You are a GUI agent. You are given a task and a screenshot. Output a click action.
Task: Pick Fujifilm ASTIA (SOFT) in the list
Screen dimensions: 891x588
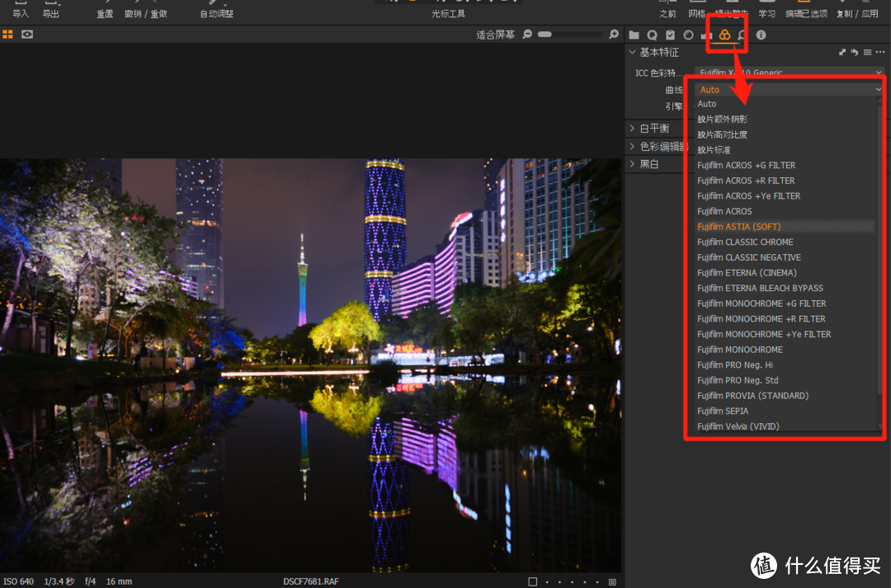(738, 227)
